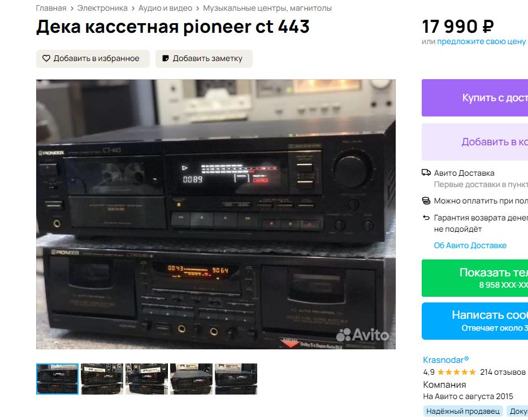Click the heart icon in Добавить в избранное
The height and width of the screenshot is (420, 528).
point(46,58)
